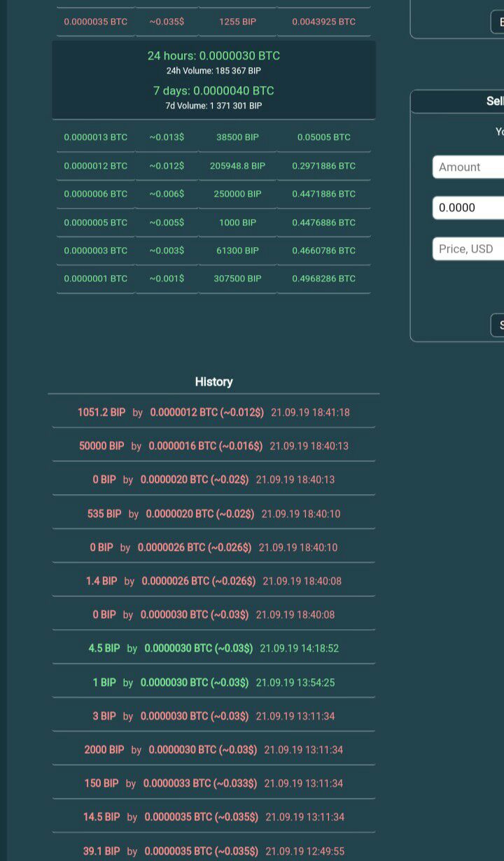
Task: Click the 24h Volume: 185 367 BIP text
Action: 213,71
